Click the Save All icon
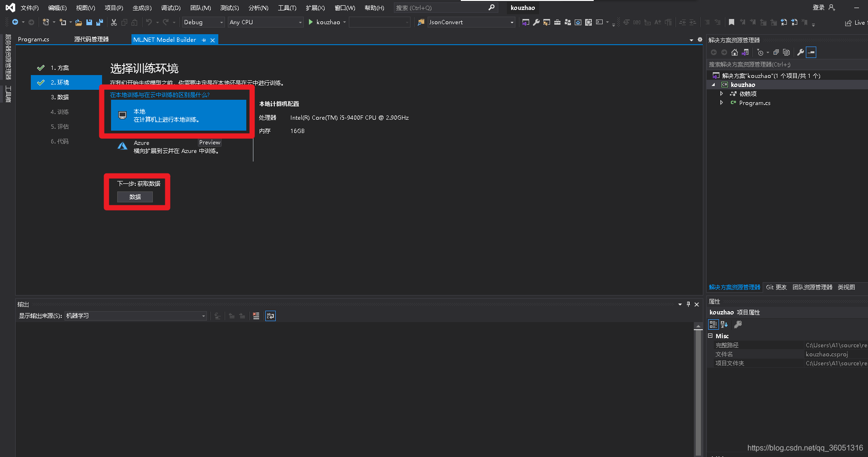This screenshot has width=868, height=457. point(100,22)
